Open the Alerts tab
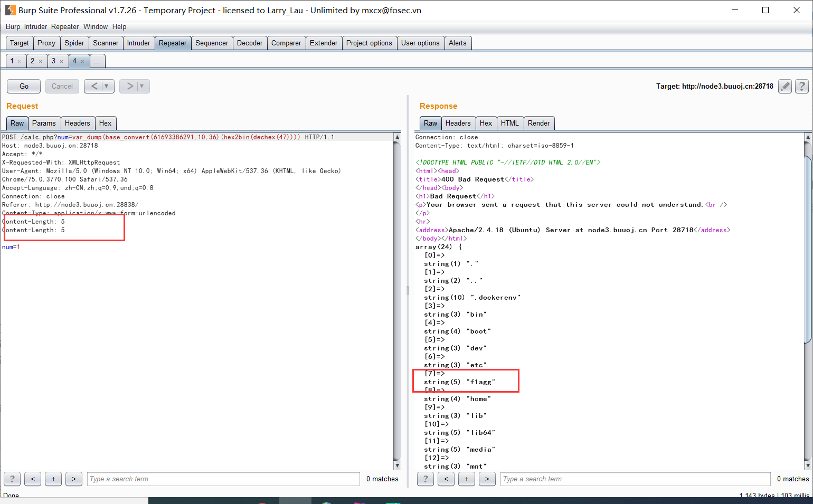 coord(458,43)
